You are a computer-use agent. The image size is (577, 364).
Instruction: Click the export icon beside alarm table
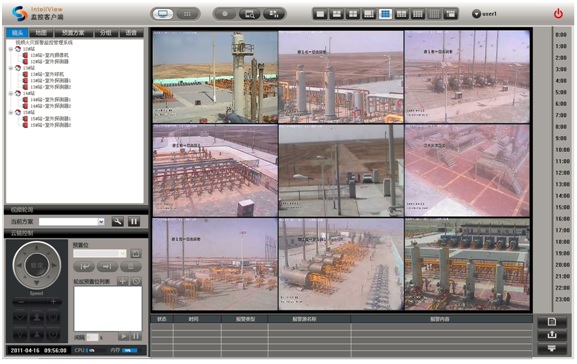pos(552,335)
